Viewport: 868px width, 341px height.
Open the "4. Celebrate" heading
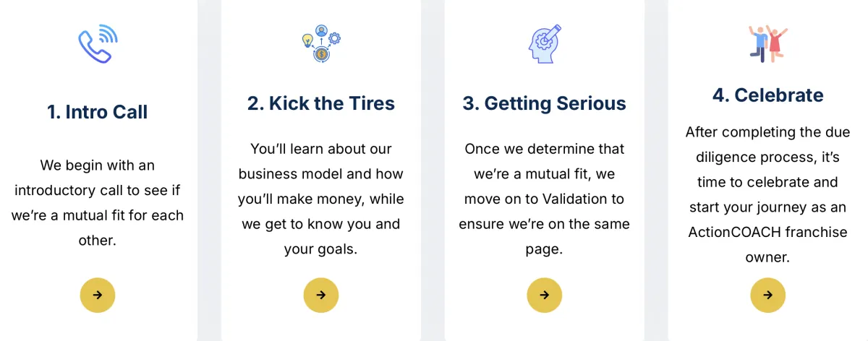(767, 95)
